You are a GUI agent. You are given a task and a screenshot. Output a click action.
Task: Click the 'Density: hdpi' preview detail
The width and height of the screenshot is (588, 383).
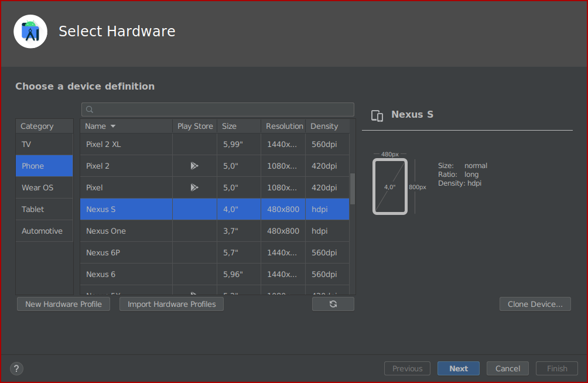(460, 183)
